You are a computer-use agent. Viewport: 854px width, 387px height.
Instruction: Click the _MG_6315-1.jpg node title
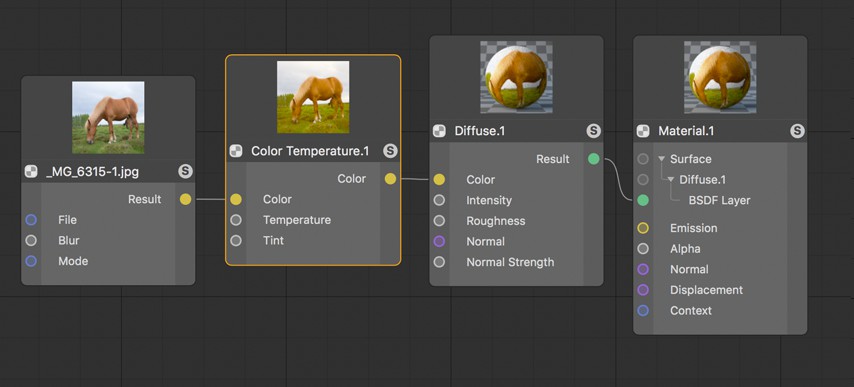click(x=93, y=173)
